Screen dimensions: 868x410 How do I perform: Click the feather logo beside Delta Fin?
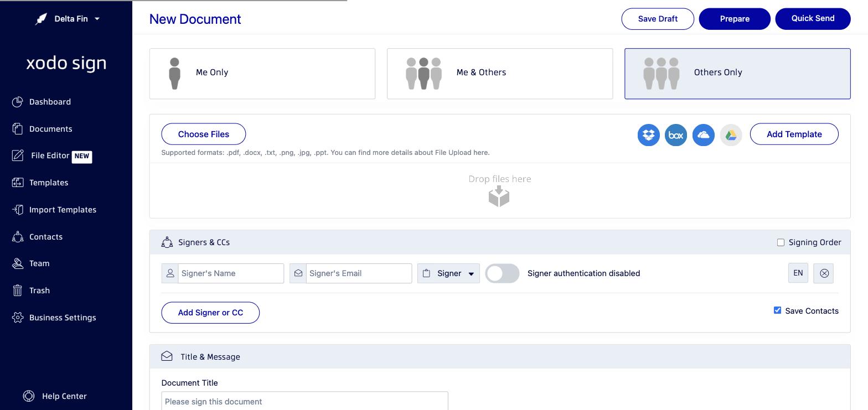42,19
